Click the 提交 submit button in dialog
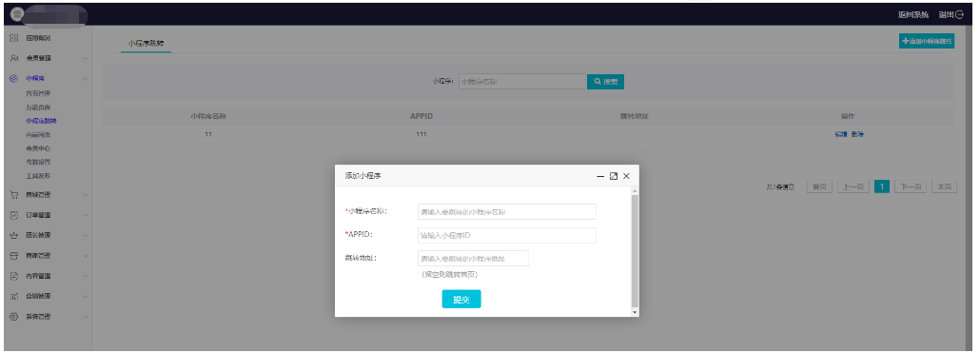 461,300
